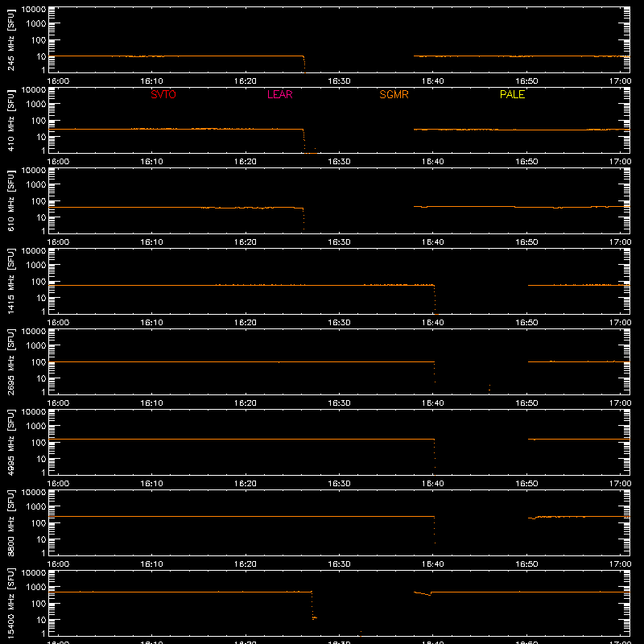Viewport: 644px width, 644px height.
Task: Click the 17:00 tick label under the 4995 MHz panel
Action: click(x=620, y=484)
